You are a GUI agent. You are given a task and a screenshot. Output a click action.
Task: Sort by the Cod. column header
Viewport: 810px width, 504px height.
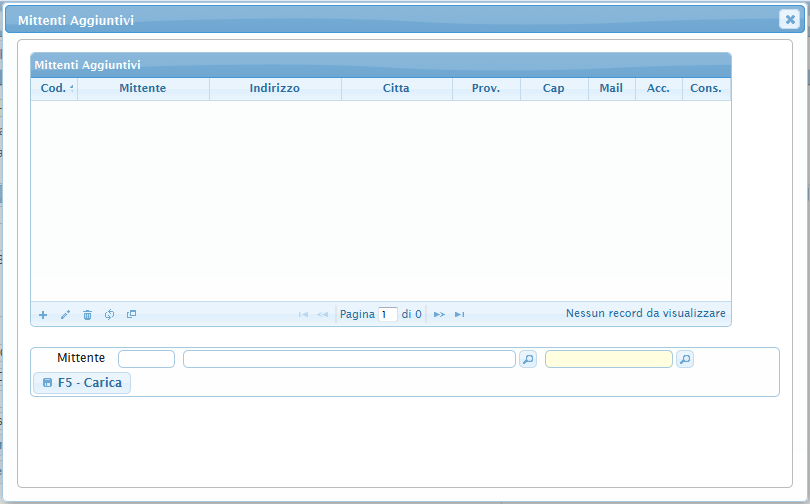(x=54, y=89)
